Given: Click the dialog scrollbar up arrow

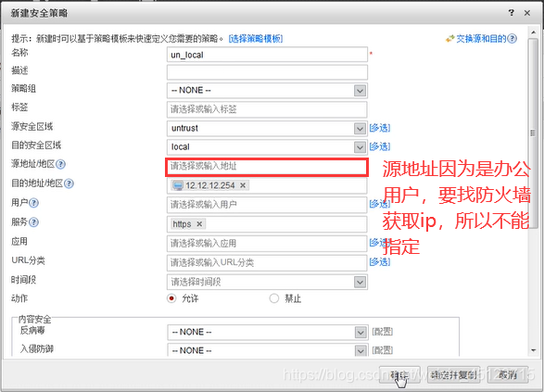Looking at the screenshot, I should pyautogui.click(x=533, y=32).
